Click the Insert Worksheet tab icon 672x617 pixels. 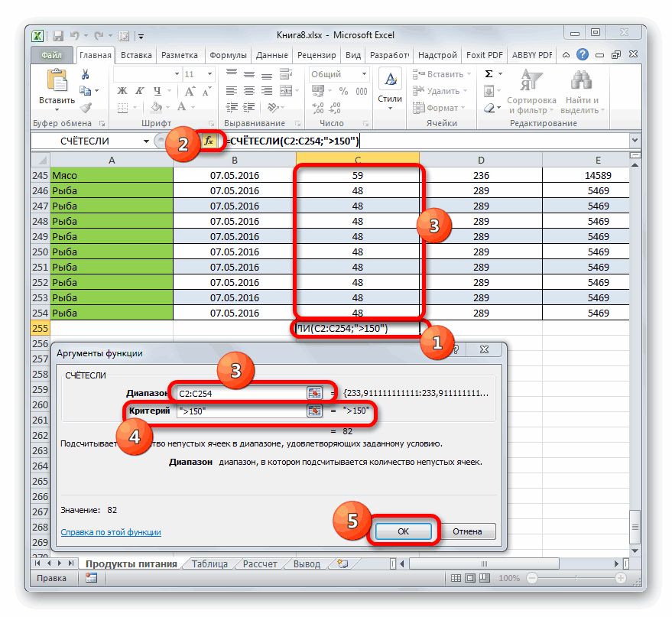coord(342,563)
